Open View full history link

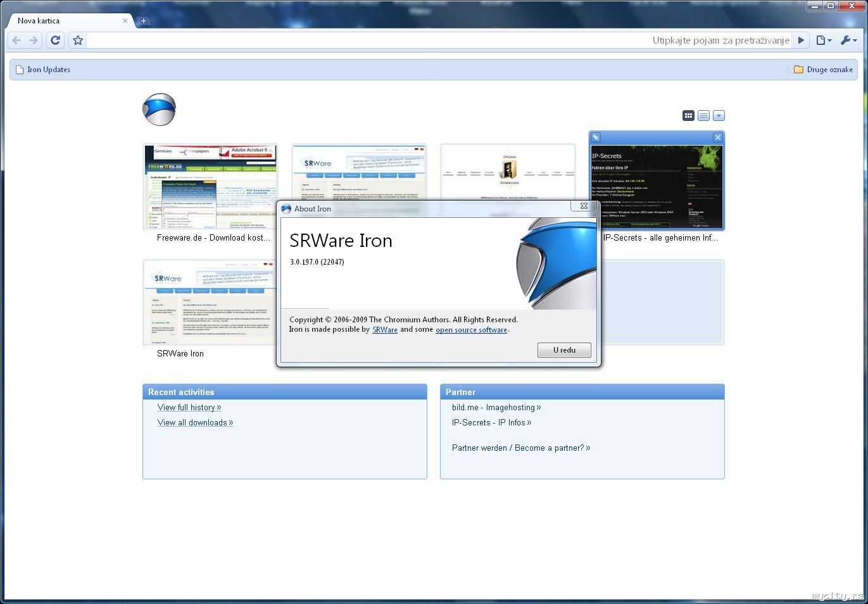pos(189,408)
